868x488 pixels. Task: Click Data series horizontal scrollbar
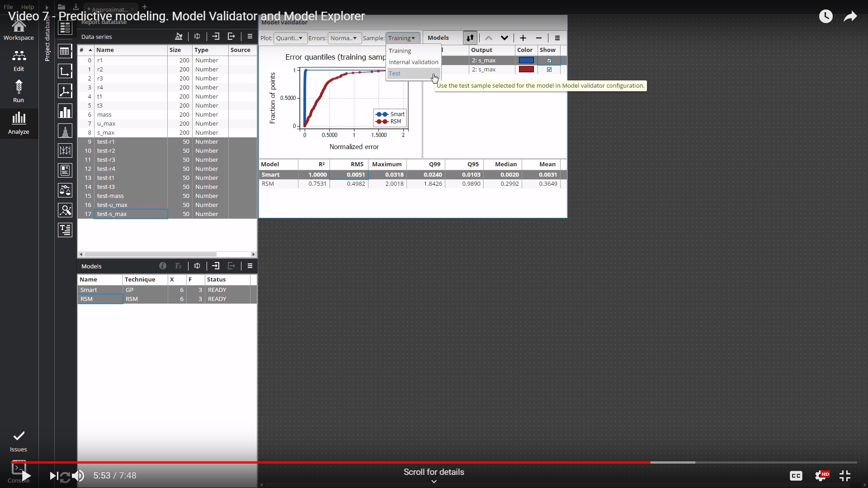150,254
